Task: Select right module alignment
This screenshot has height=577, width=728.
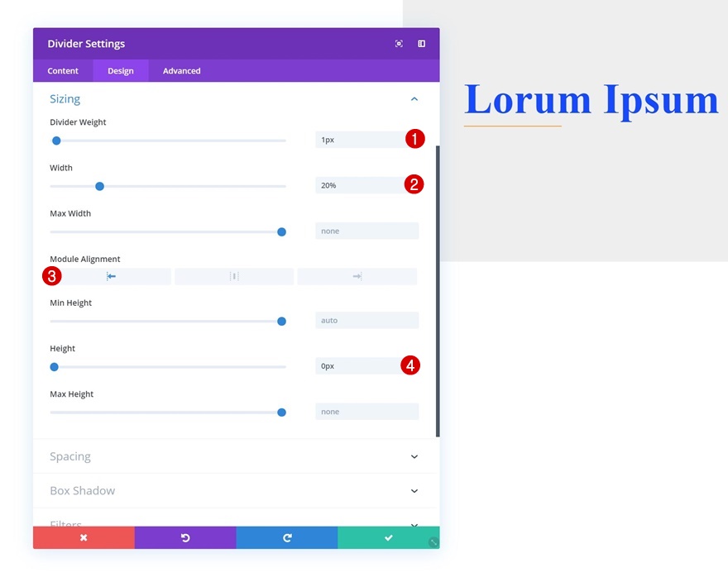Action: [357, 276]
